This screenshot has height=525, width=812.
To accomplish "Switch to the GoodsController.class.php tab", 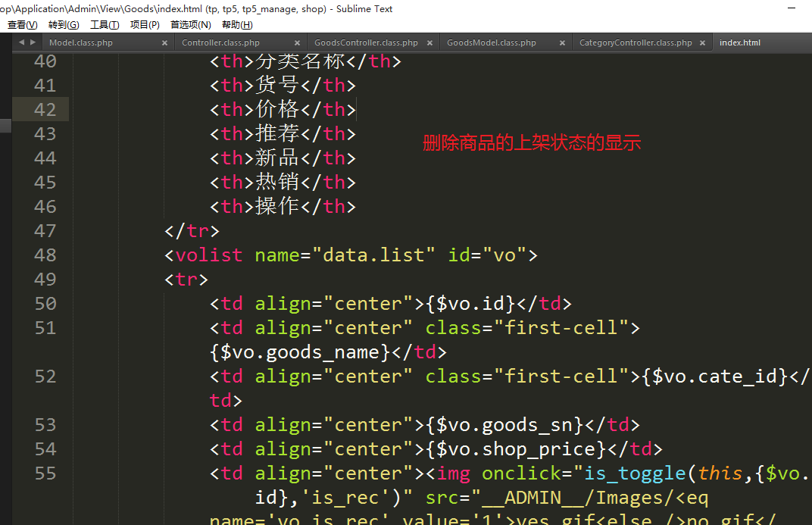I will point(366,43).
